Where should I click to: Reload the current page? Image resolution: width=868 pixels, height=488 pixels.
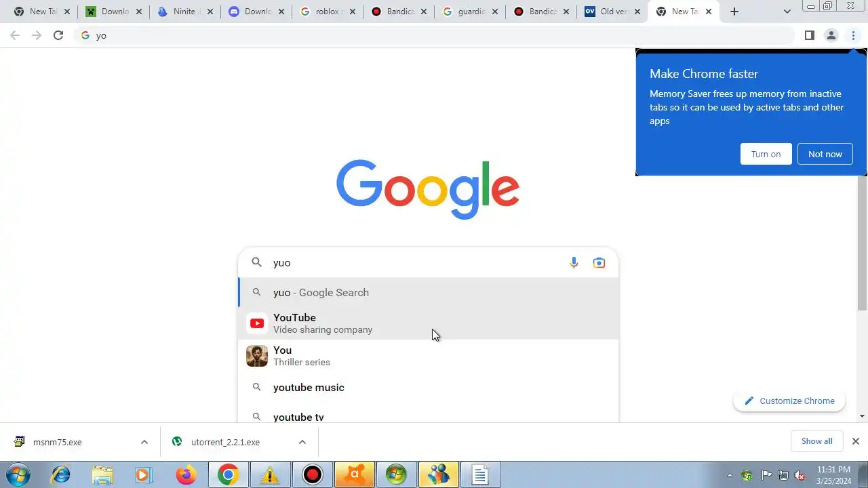coord(58,35)
